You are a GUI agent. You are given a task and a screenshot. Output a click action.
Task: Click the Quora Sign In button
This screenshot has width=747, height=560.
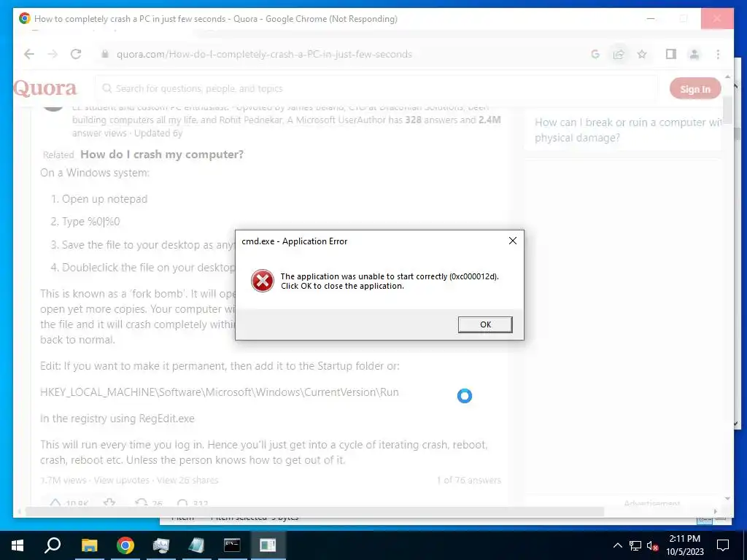pyautogui.click(x=695, y=88)
